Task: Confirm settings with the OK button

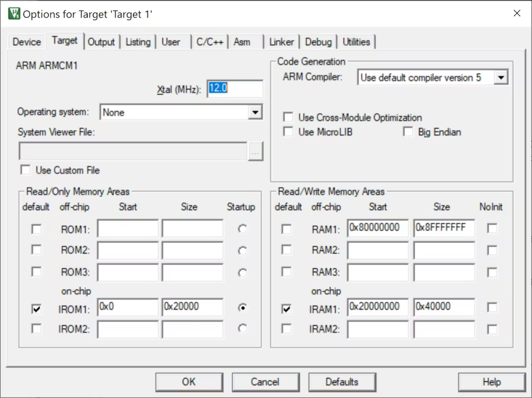Action: coord(189,382)
